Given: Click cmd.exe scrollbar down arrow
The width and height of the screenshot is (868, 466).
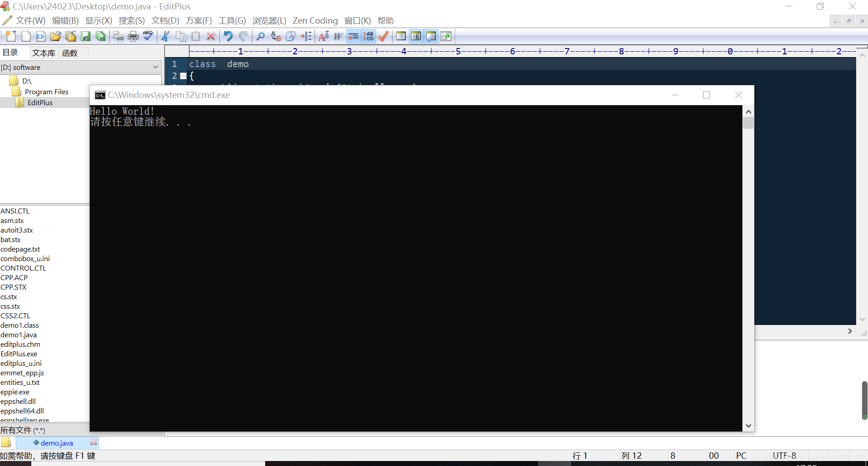Looking at the screenshot, I should (x=748, y=426).
